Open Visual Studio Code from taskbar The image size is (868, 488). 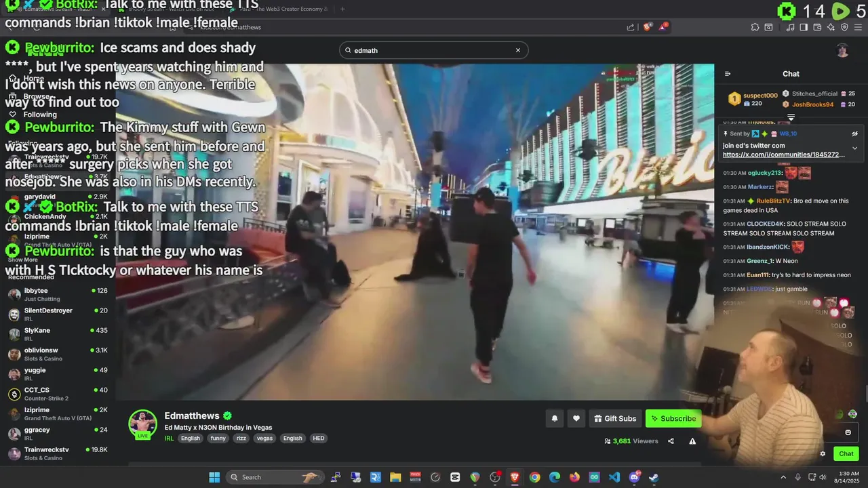point(614,477)
